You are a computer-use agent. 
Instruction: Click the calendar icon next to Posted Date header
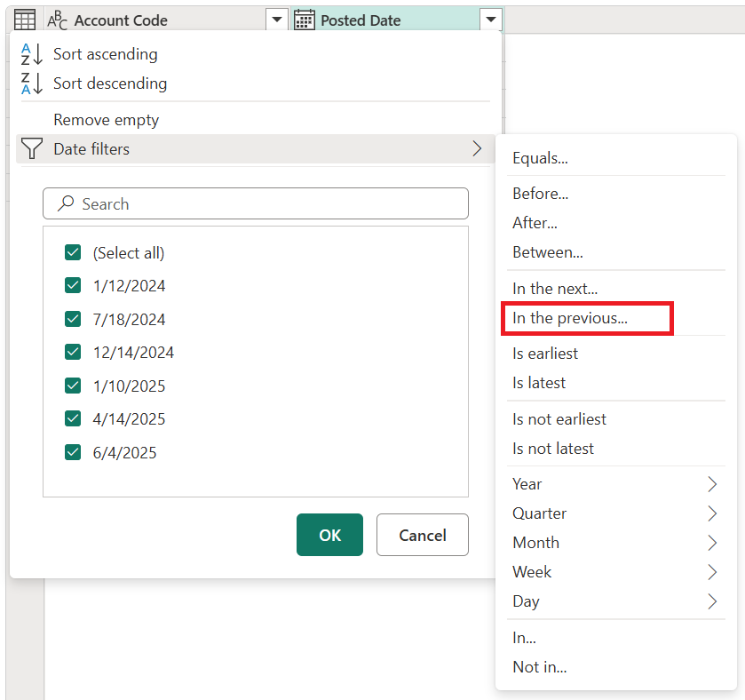(x=305, y=19)
